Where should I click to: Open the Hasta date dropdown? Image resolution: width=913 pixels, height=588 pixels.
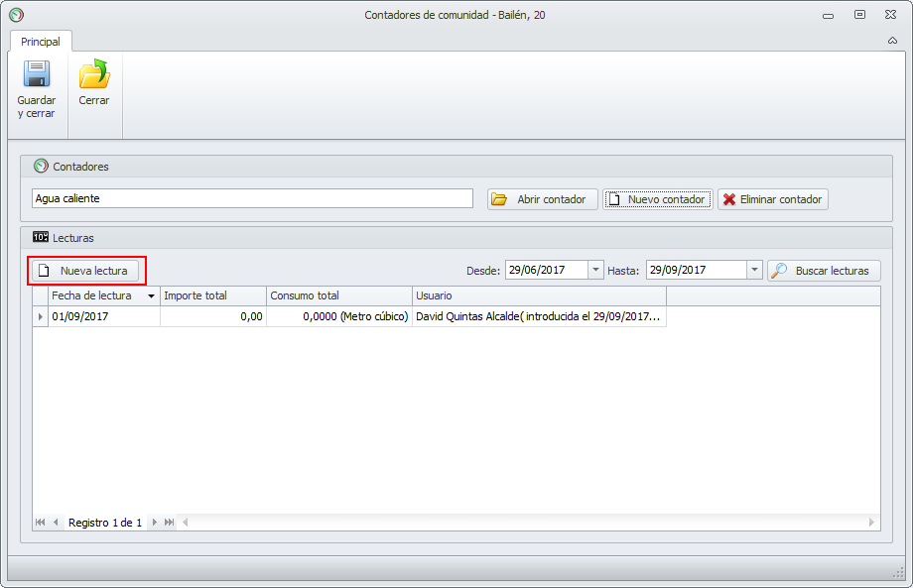tap(754, 270)
